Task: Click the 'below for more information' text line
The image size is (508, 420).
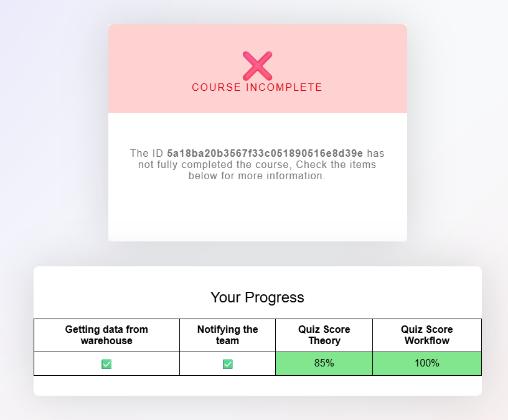Action: click(257, 176)
